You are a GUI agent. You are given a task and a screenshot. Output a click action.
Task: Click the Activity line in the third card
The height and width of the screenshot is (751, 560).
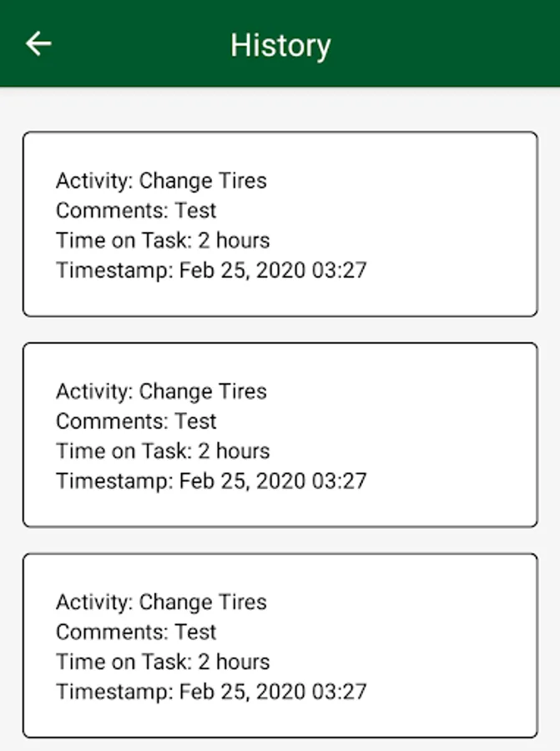click(161, 602)
